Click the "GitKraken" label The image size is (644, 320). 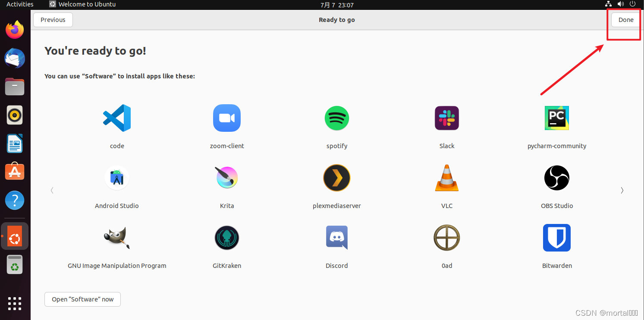tap(227, 266)
